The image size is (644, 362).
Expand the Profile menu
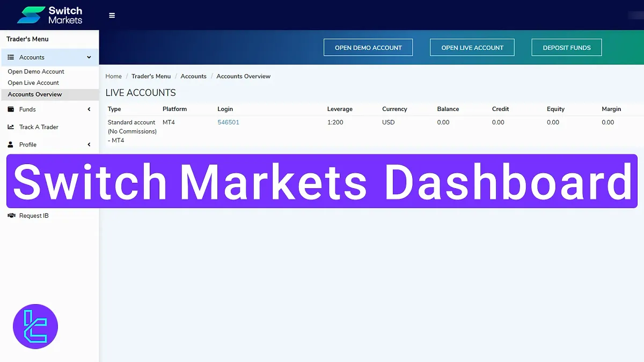pyautogui.click(x=89, y=144)
